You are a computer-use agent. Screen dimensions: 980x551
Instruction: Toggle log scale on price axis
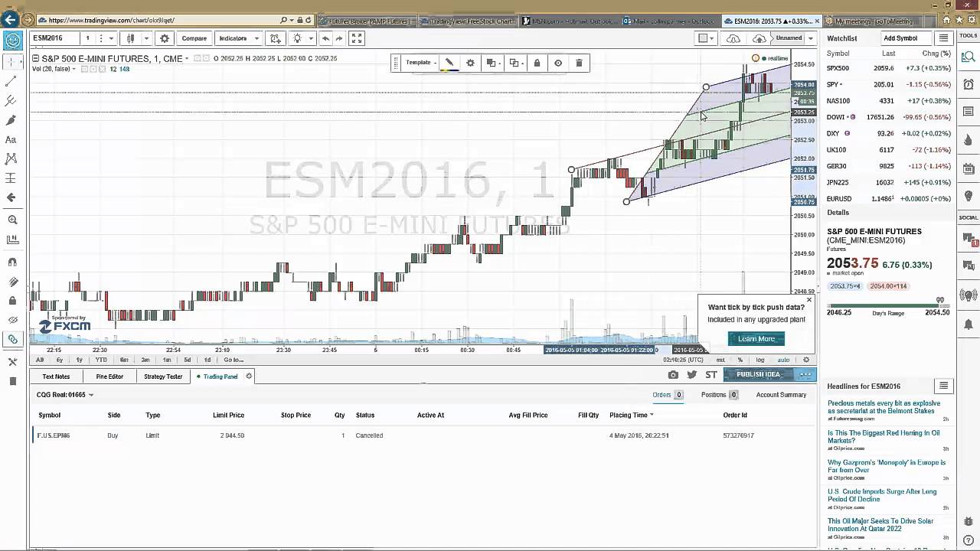(x=760, y=360)
